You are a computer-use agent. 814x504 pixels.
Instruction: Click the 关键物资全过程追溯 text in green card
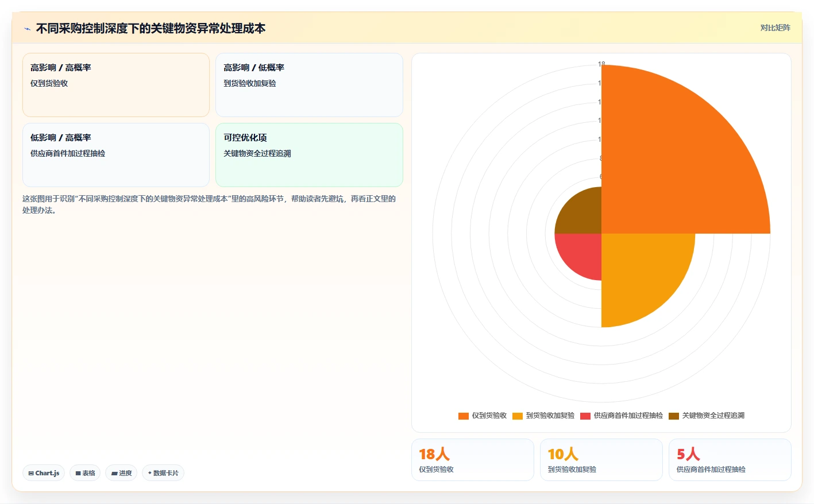coord(257,153)
